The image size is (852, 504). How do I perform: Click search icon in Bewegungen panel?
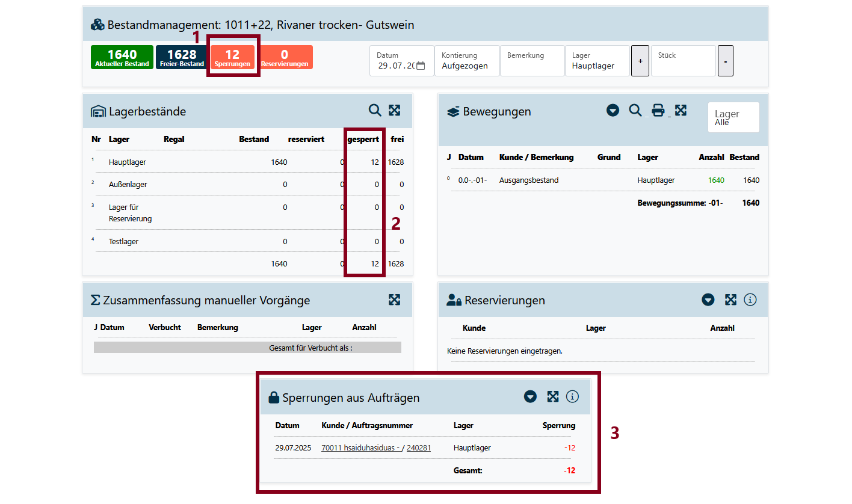(x=635, y=111)
